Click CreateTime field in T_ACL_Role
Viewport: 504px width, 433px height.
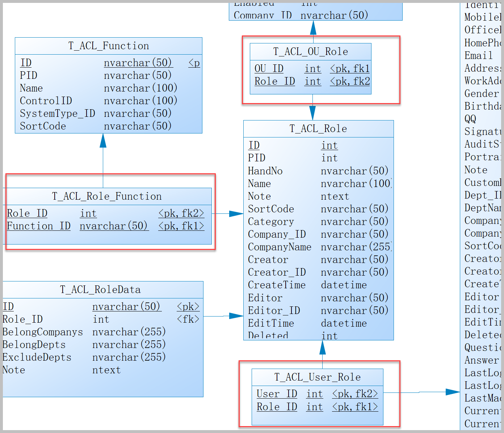(277, 285)
